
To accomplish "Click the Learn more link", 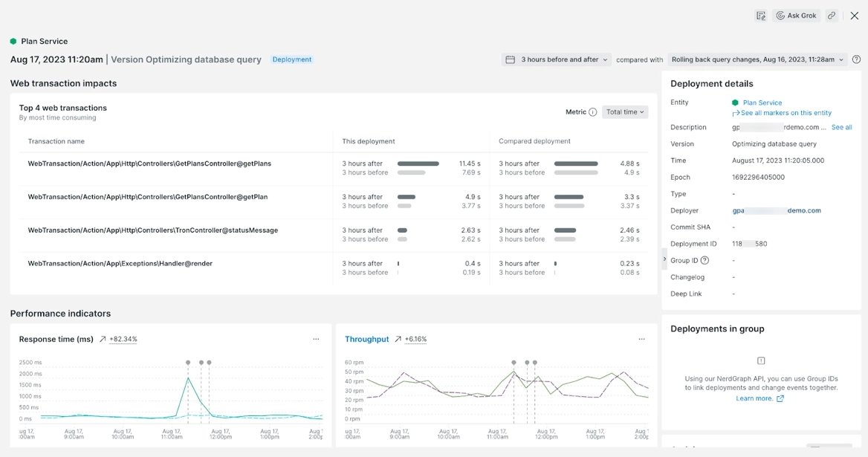I will coord(754,398).
